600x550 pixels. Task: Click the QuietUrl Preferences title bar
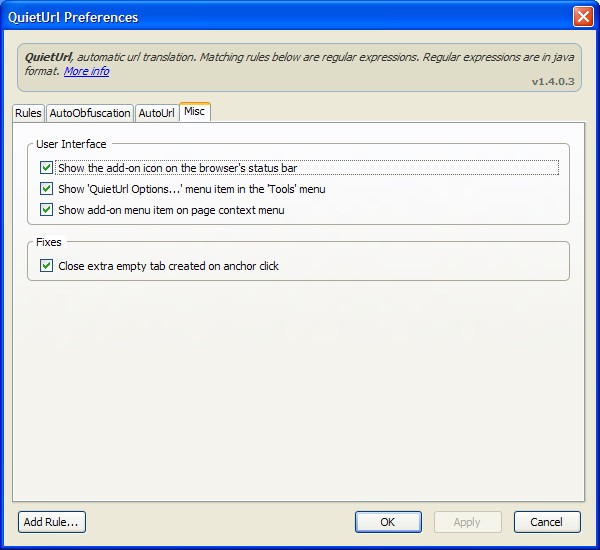[287, 17]
